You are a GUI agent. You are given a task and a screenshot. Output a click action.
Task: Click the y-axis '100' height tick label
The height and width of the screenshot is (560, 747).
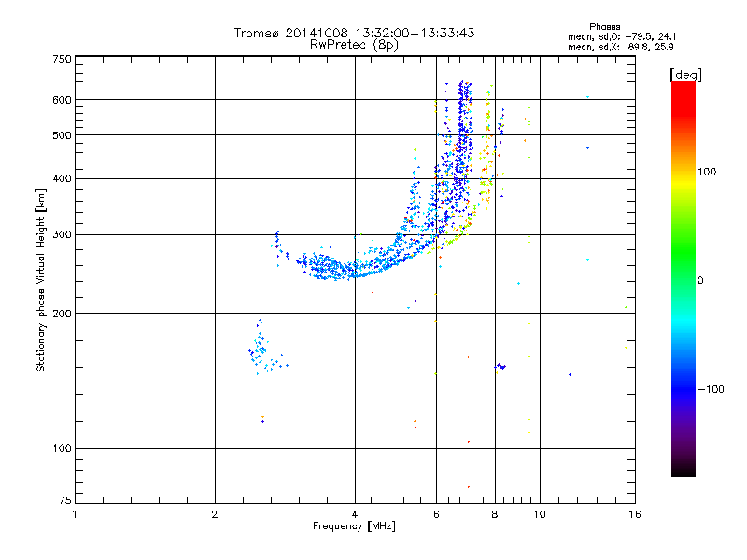62,449
